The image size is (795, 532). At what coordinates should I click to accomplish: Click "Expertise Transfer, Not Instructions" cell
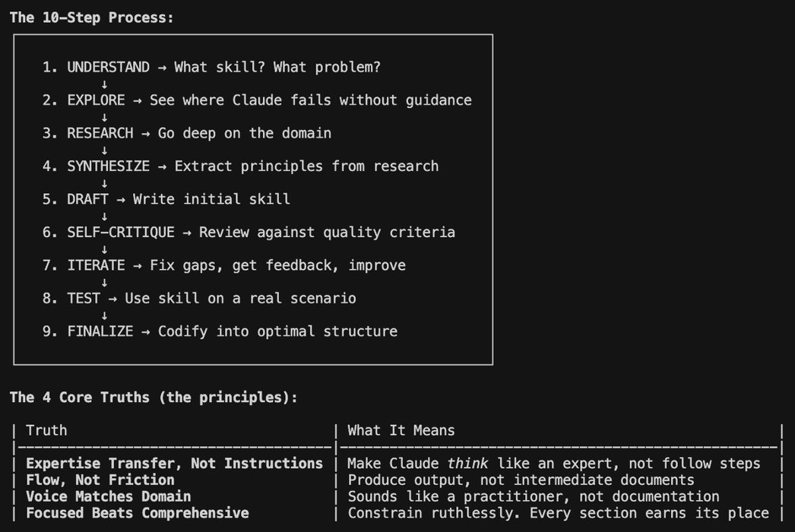(174, 463)
